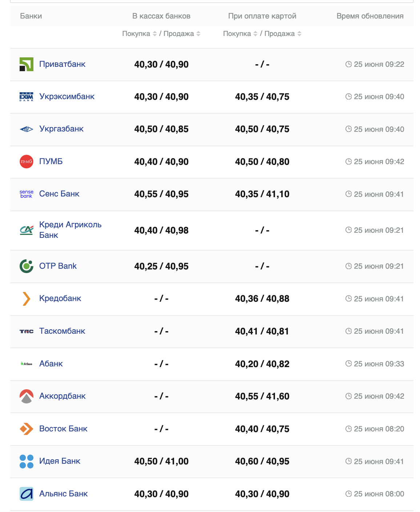Screen dimensions: 420x512
Task: Click the Банки column header
Action: point(31,16)
